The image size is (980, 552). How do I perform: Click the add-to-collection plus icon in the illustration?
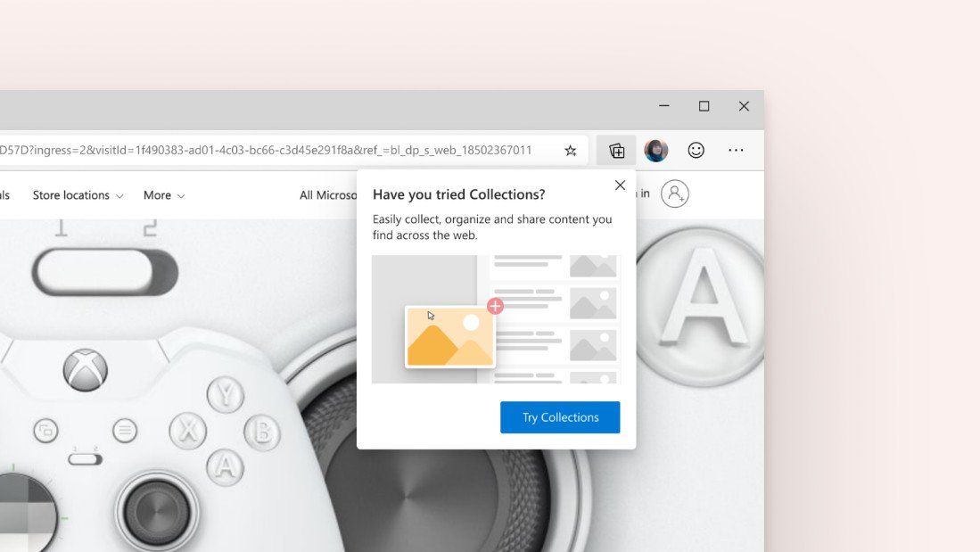tap(496, 306)
